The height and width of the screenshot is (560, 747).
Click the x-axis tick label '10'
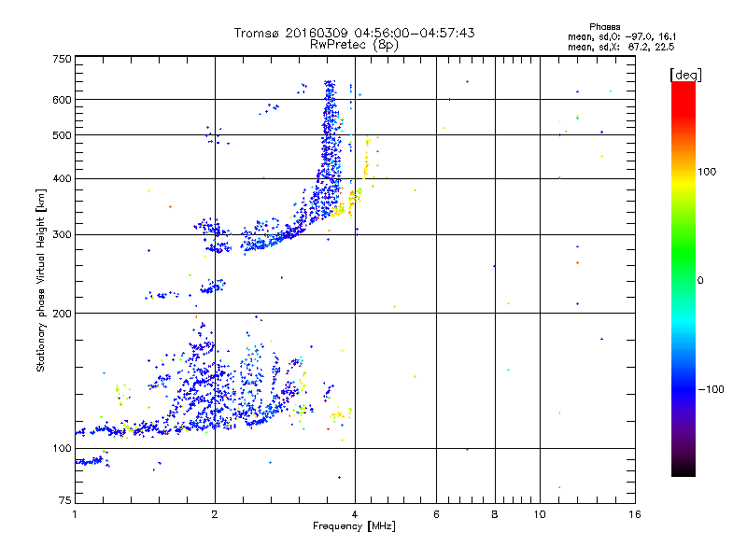(x=540, y=514)
